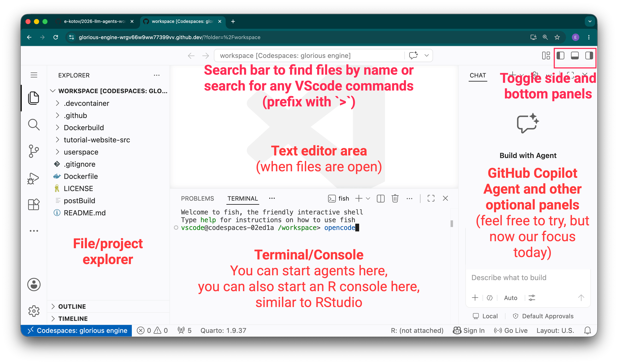Open the Extensions view
618x364 pixels.
click(34, 204)
